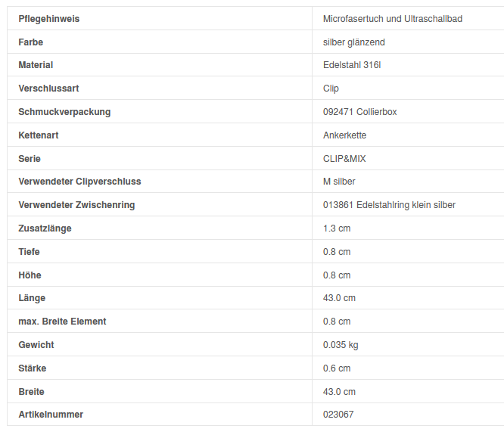Select the Edelstahl 316l material value
Screen dimensions: 504x432
tap(351, 65)
